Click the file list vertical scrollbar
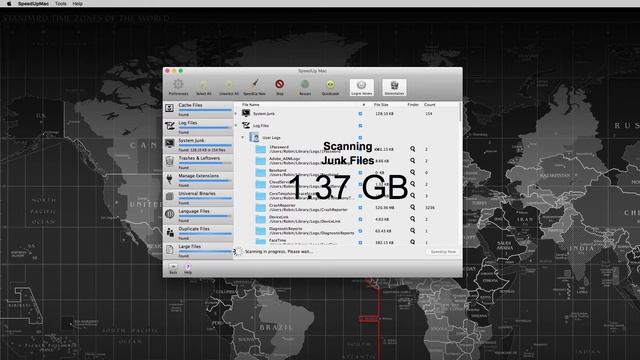This screenshot has width=640, height=360. click(x=461, y=111)
